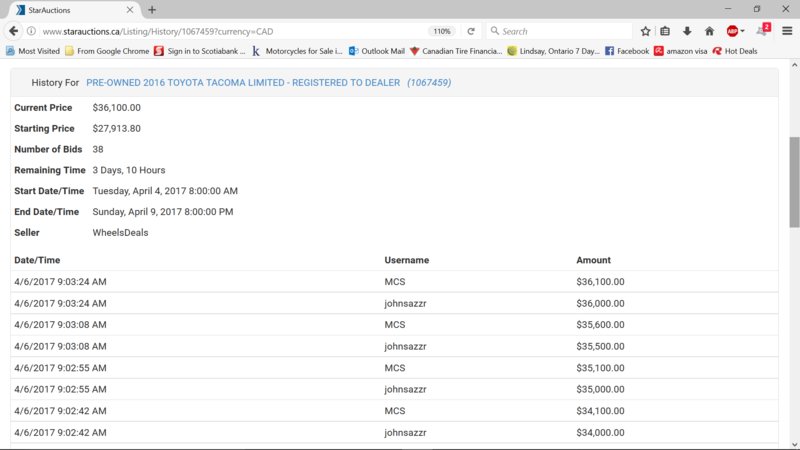Viewport: 800px width, 450px height.
Task: Click the $35,600.00 bid amount
Action: pyautogui.click(x=601, y=324)
